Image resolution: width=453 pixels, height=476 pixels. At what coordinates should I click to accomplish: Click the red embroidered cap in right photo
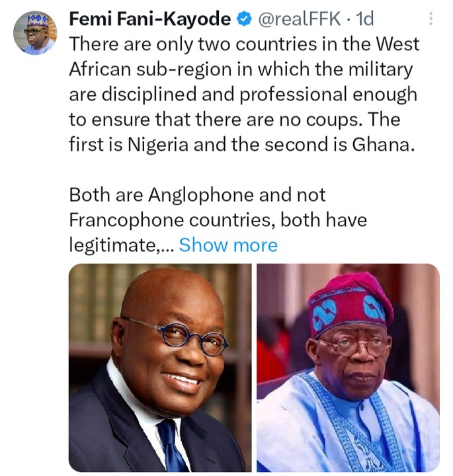[x=349, y=303]
